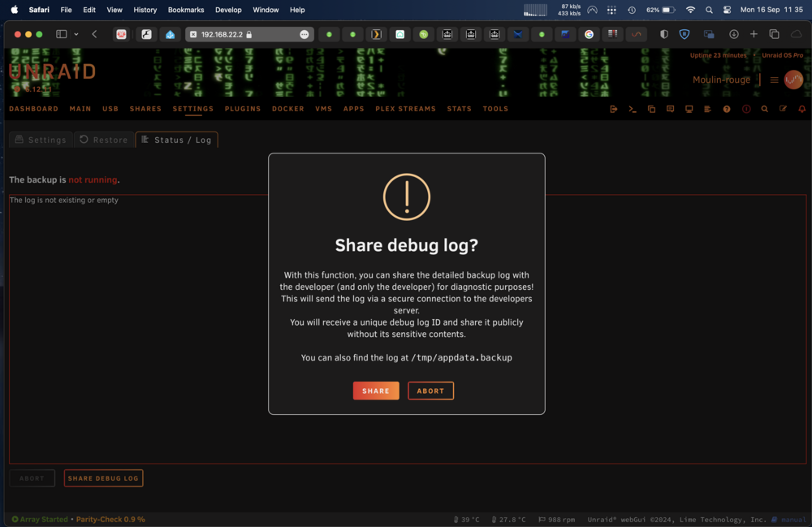Click the Moulin-rouge server name

721,80
